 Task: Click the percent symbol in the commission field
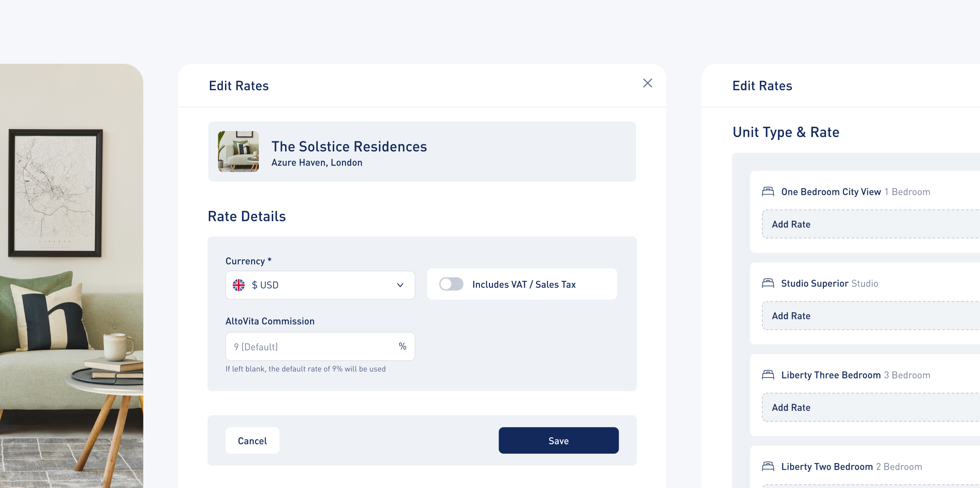402,346
